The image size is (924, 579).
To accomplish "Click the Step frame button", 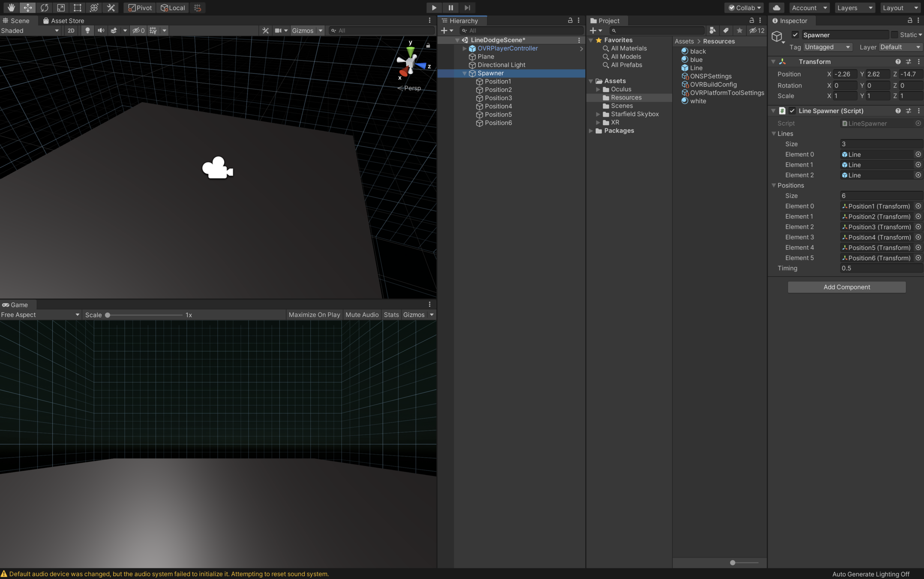I will click(x=467, y=8).
